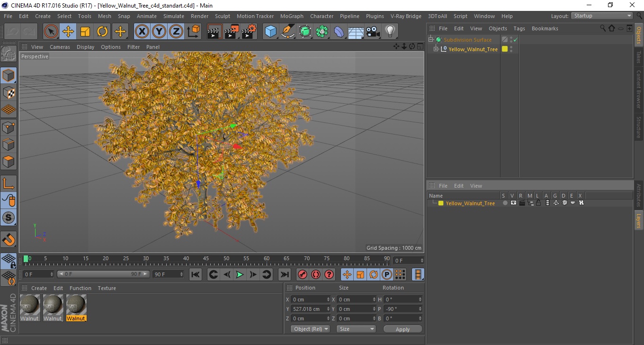The image size is (644, 345).
Task: Switch to the Takes side tab
Action: [639, 57]
